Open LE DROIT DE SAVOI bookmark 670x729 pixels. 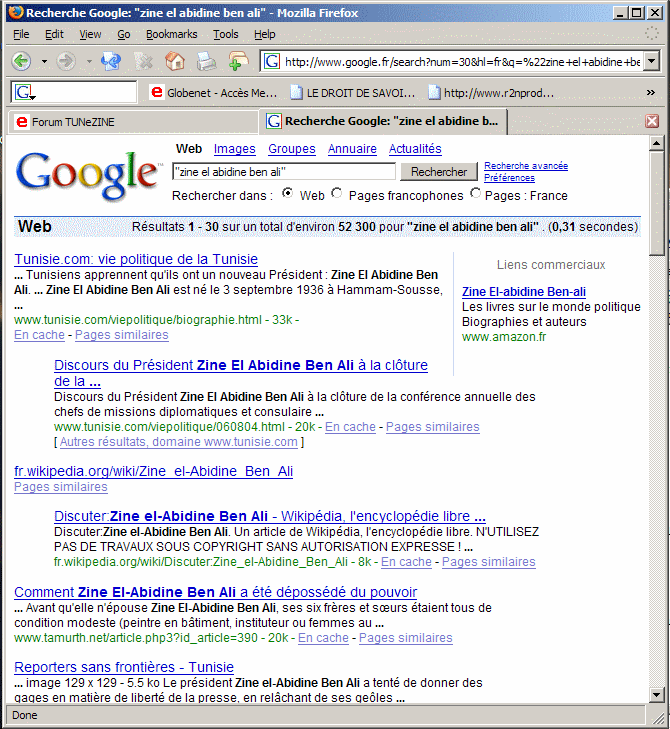coord(352,93)
